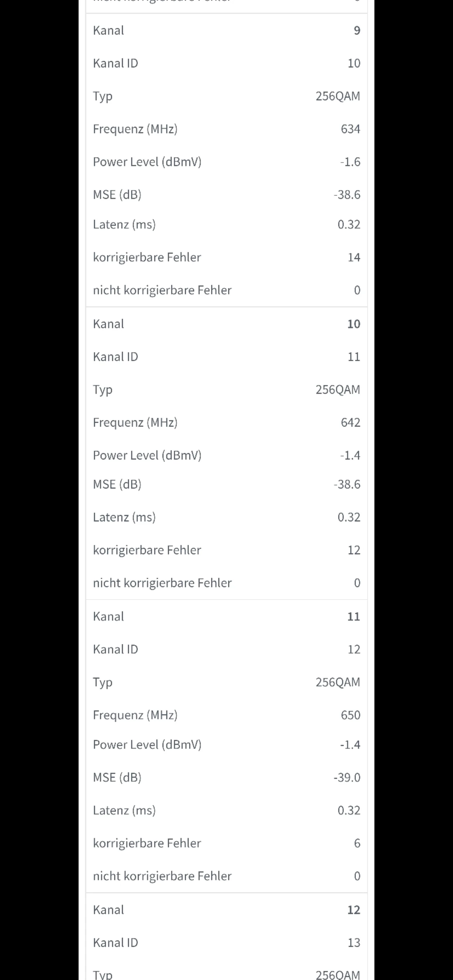Click the Kanal ID value 10
The width and height of the screenshot is (453, 980).
353,63
